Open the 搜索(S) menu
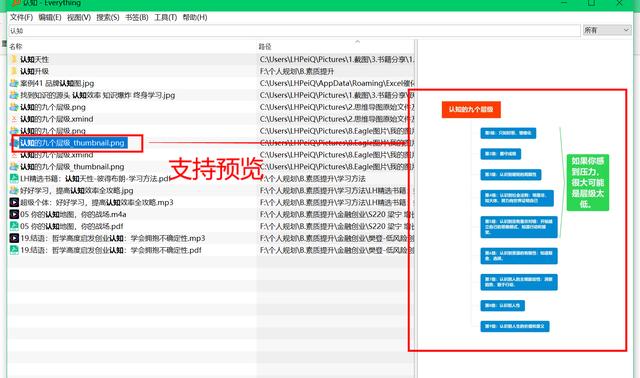This screenshot has height=378, width=640. tap(108, 17)
